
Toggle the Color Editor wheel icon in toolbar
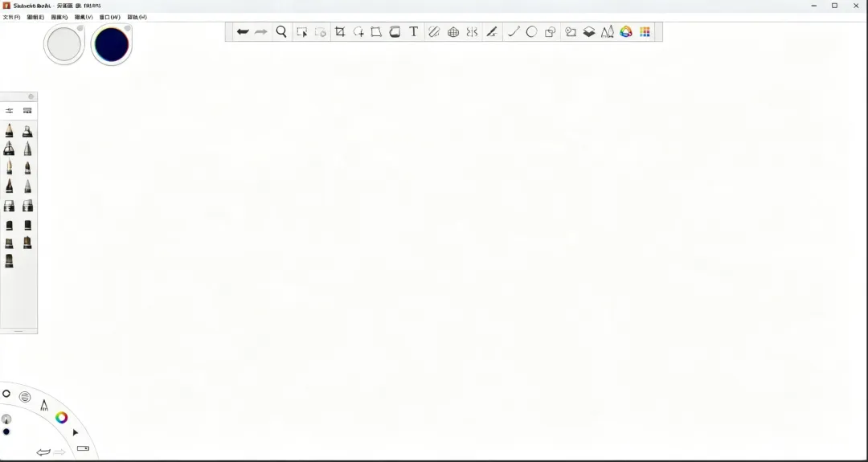tap(625, 32)
